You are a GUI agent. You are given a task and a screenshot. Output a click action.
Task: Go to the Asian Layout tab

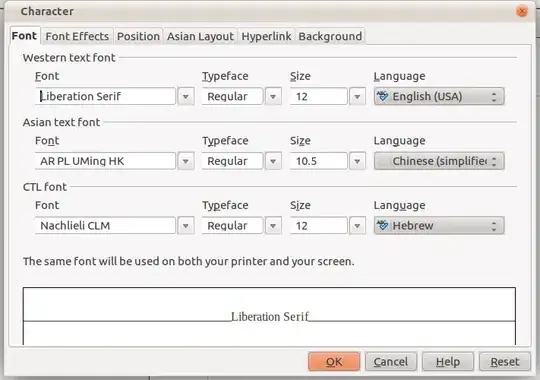[200, 36]
